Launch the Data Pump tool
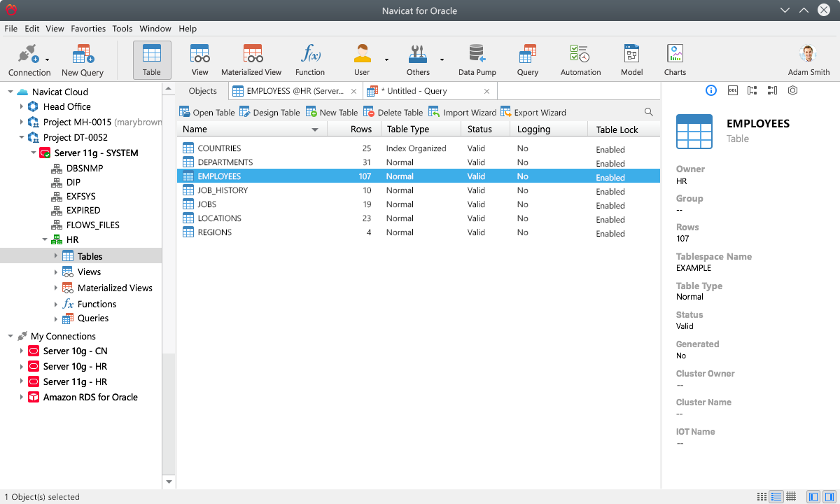840x504 pixels. 477,59
